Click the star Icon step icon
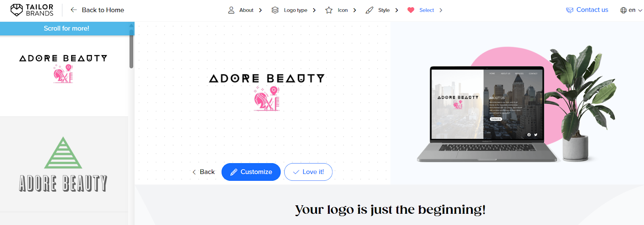 tap(329, 10)
